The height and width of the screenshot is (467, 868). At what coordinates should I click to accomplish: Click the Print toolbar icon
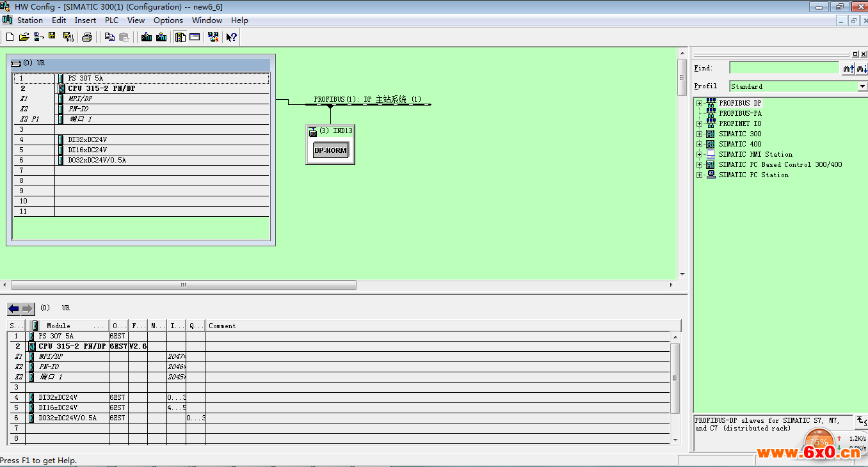pyautogui.click(x=87, y=37)
